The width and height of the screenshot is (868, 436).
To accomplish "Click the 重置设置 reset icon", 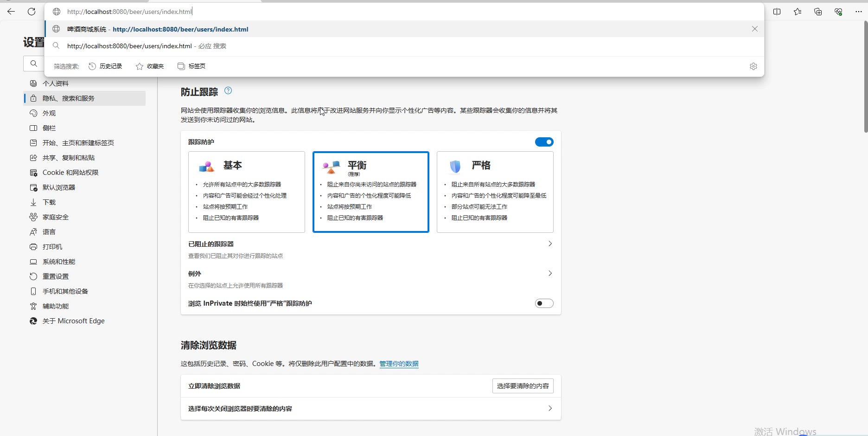I will point(33,276).
